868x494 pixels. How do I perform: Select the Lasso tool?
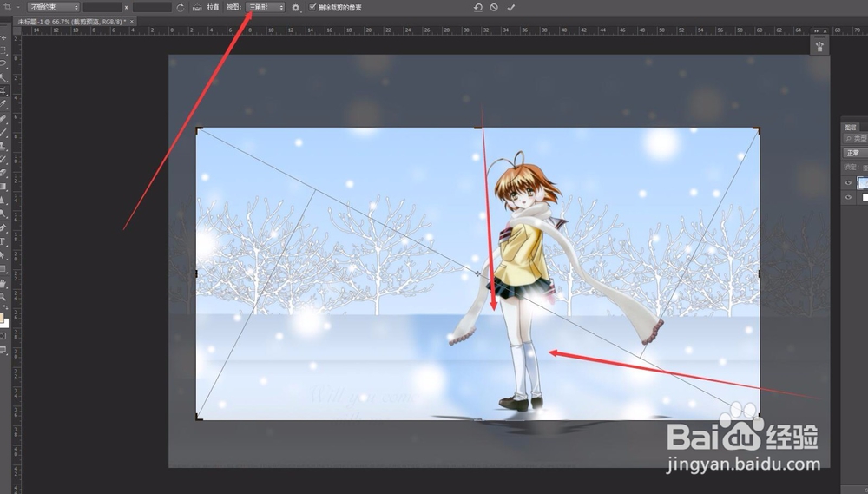coord(3,63)
